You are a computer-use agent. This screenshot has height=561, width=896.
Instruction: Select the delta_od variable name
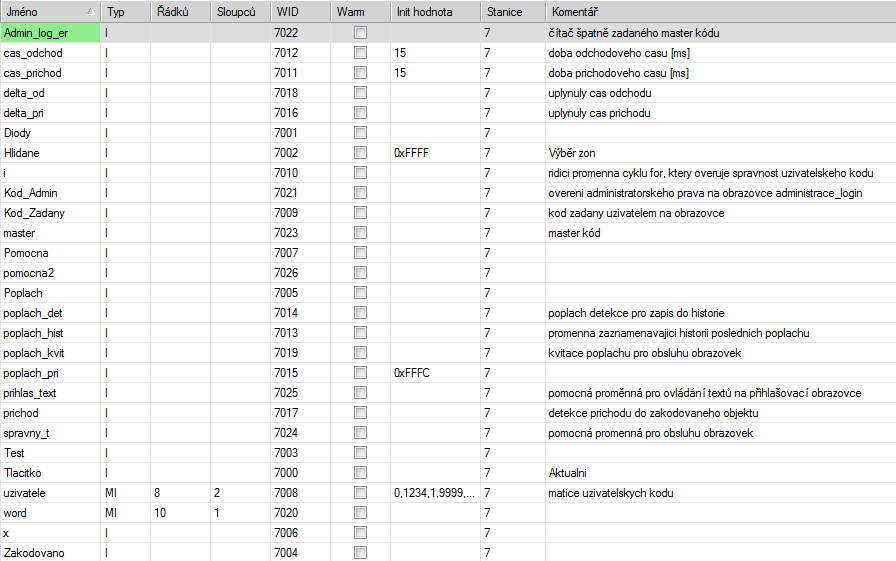(x=23, y=93)
